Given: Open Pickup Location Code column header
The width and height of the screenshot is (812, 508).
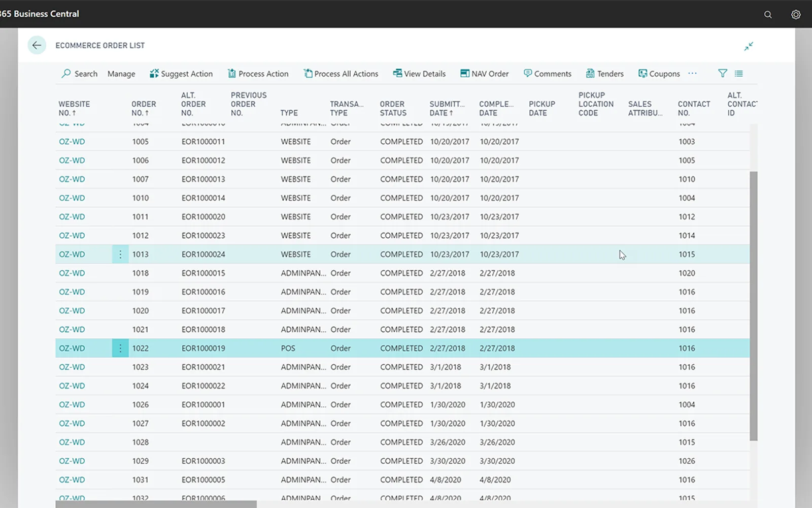Looking at the screenshot, I should point(596,104).
